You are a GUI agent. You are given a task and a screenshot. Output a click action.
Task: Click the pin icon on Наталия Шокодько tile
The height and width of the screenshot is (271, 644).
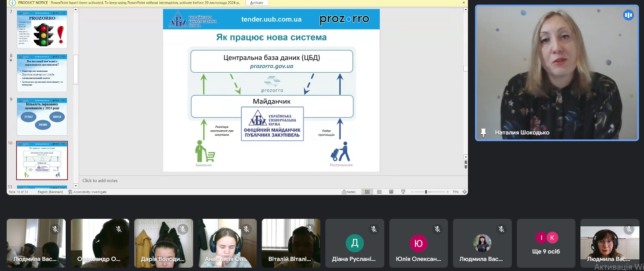pyautogui.click(x=483, y=132)
